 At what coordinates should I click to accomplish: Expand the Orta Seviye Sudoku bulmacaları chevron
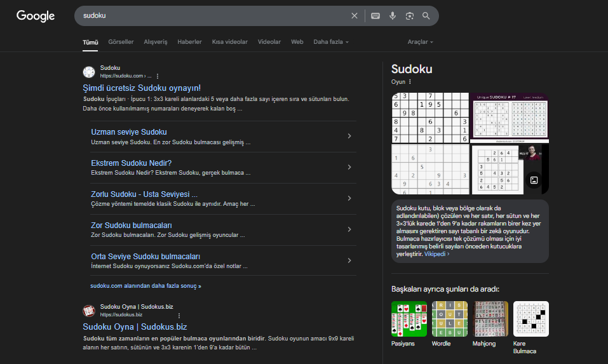coord(349,260)
